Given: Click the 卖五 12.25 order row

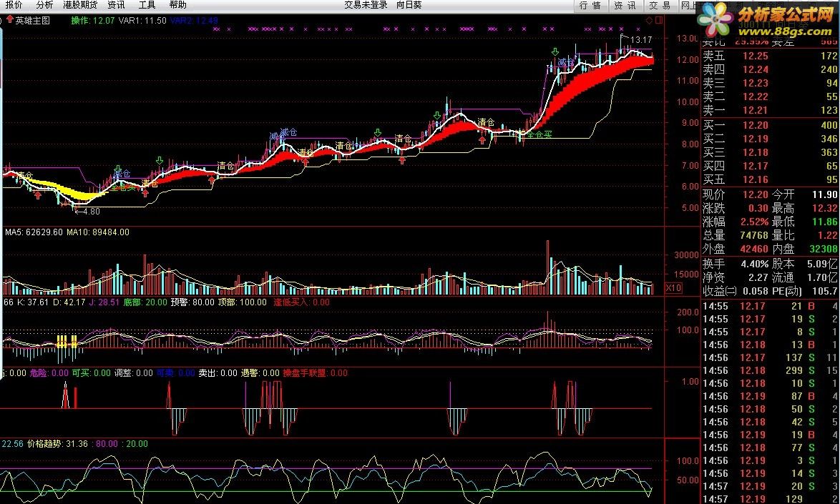Looking at the screenshot, I should pyautogui.click(x=770, y=56).
